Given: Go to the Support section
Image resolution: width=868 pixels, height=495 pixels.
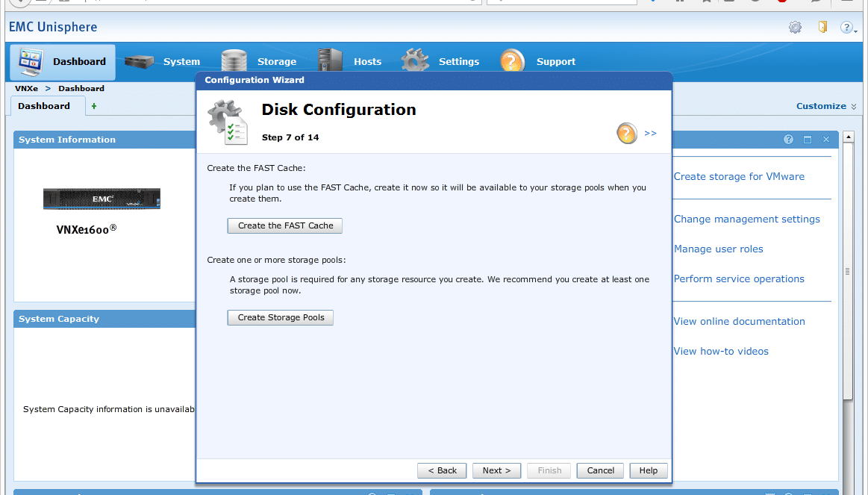Looking at the screenshot, I should pos(537,61).
